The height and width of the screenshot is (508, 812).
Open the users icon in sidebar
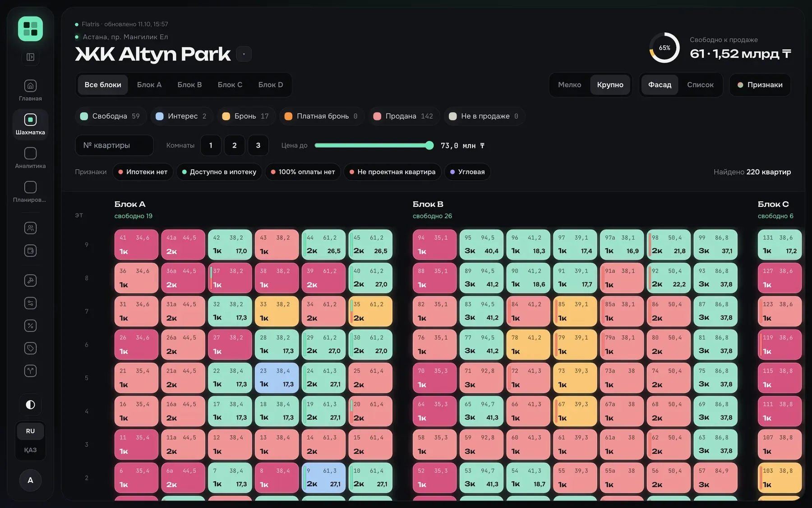click(30, 228)
